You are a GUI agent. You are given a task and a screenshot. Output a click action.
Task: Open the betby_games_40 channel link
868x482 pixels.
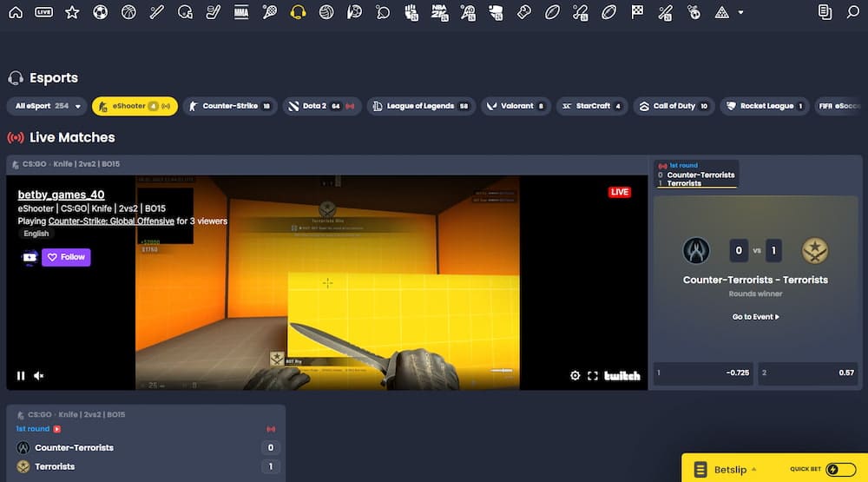[61, 195]
